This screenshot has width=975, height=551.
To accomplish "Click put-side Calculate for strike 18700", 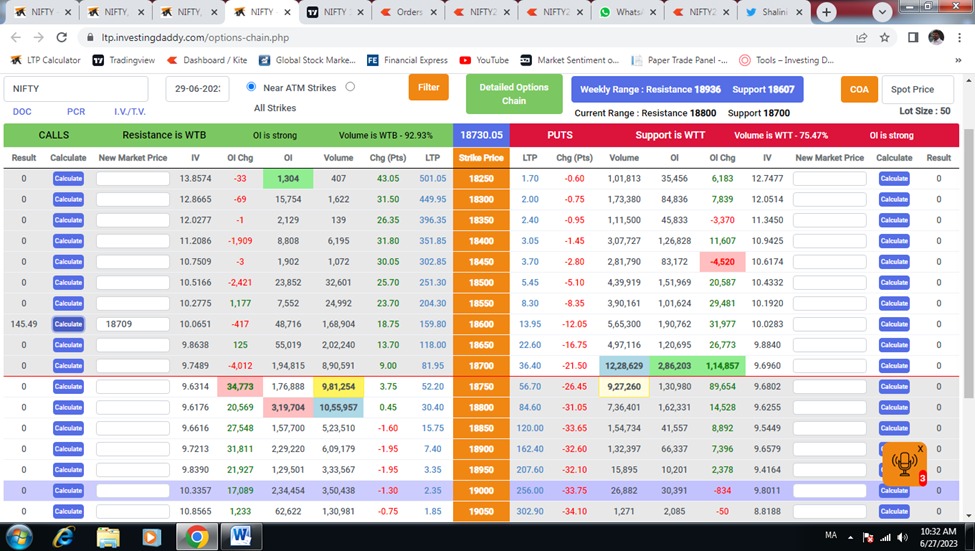I will click(894, 366).
